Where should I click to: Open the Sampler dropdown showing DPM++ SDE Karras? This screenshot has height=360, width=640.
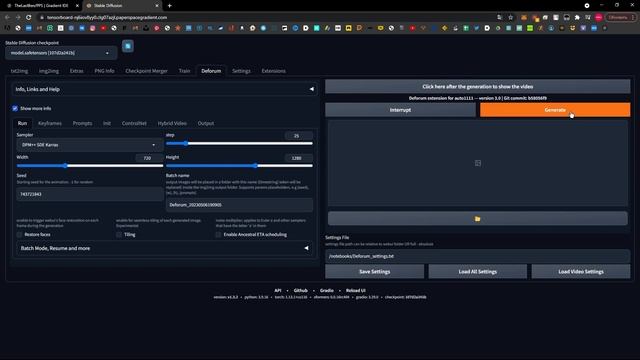(89, 145)
